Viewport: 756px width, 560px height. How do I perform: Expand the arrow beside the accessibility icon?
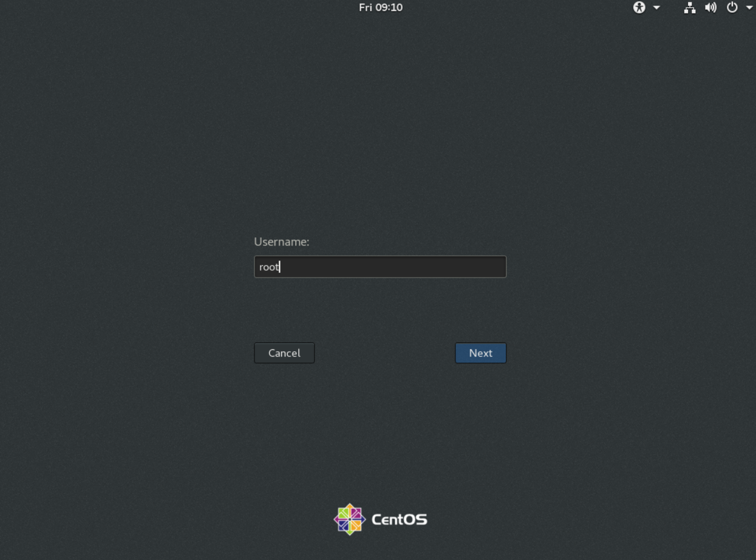coord(656,7)
